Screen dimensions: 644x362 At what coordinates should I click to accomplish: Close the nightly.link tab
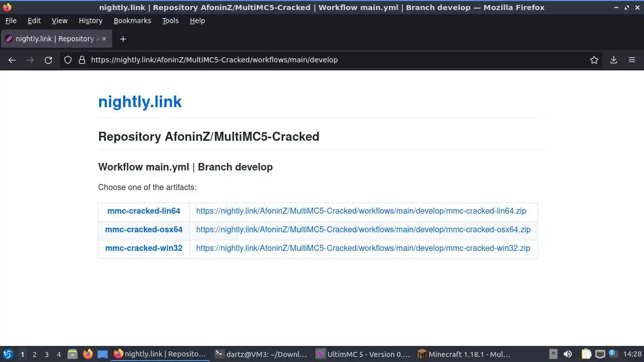click(x=104, y=39)
